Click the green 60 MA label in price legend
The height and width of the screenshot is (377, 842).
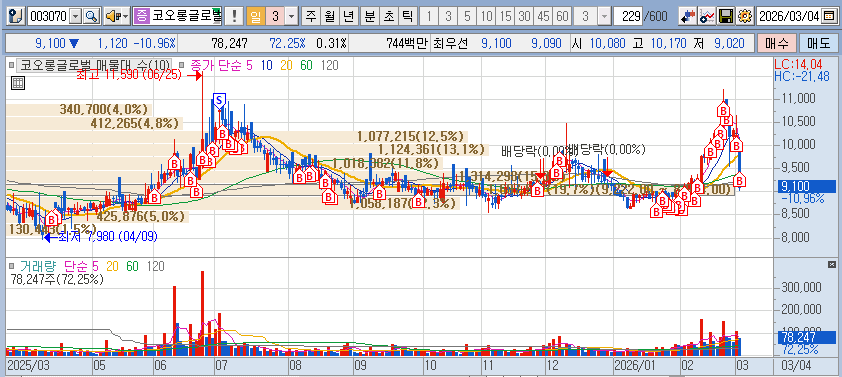coord(306,66)
